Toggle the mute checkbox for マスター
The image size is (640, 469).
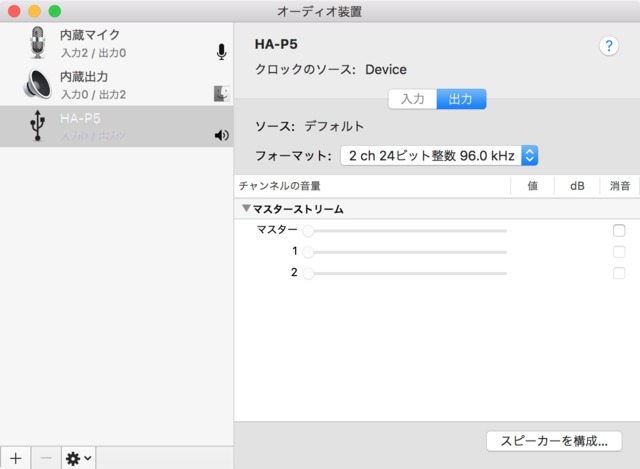(x=619, y=231)
